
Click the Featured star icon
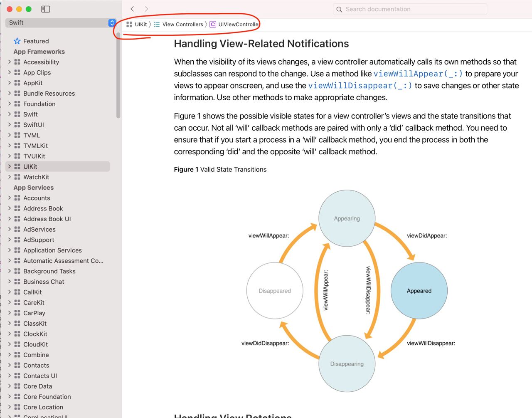point(17,41)
